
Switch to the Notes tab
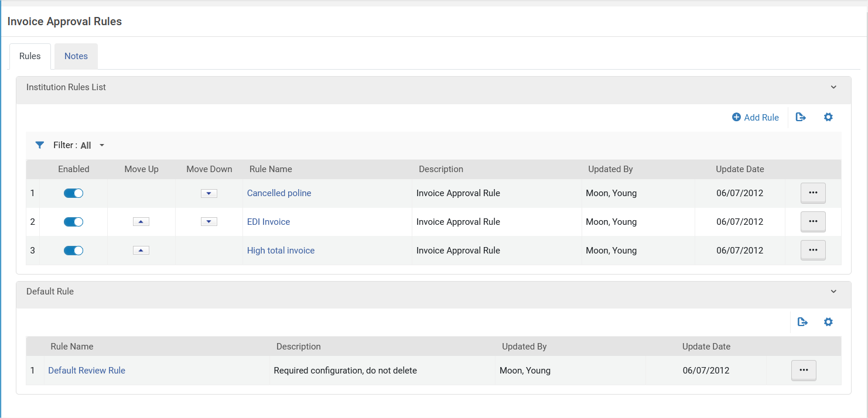[x=76, y=56]
